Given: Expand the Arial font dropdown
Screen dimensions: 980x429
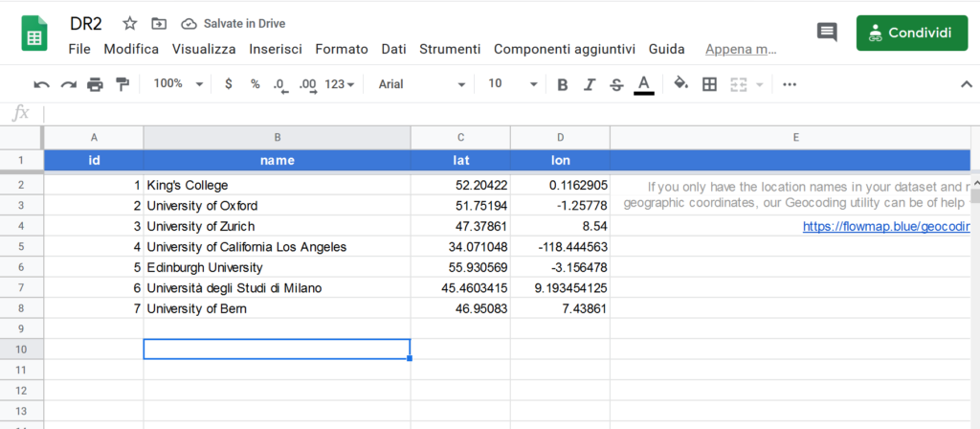Looking at the screenshot, I should click(x=421, y=84).
